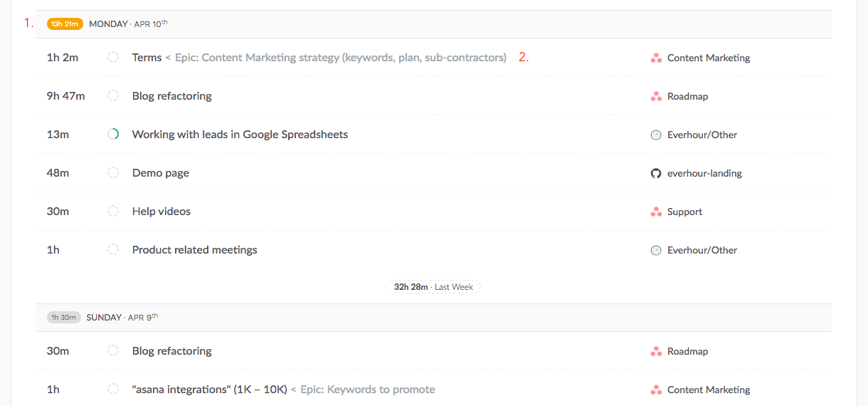Click Everhour icon on Product related meetings row
The height and width of the screenshot is (406, 868).
pos(656,250)
